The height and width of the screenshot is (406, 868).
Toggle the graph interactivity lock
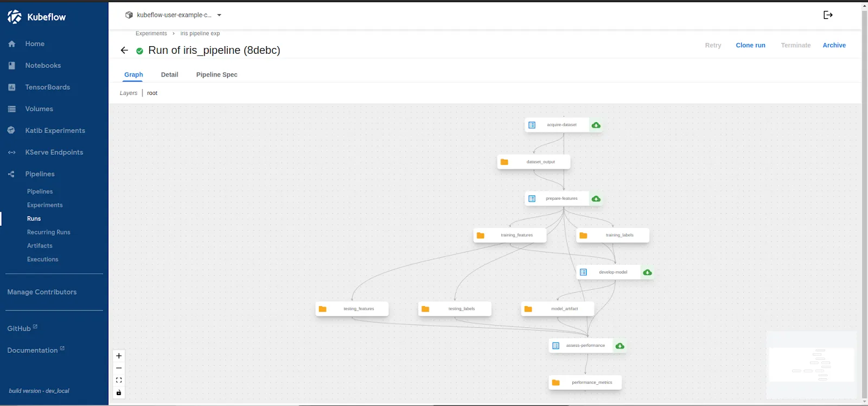[119, 392]
